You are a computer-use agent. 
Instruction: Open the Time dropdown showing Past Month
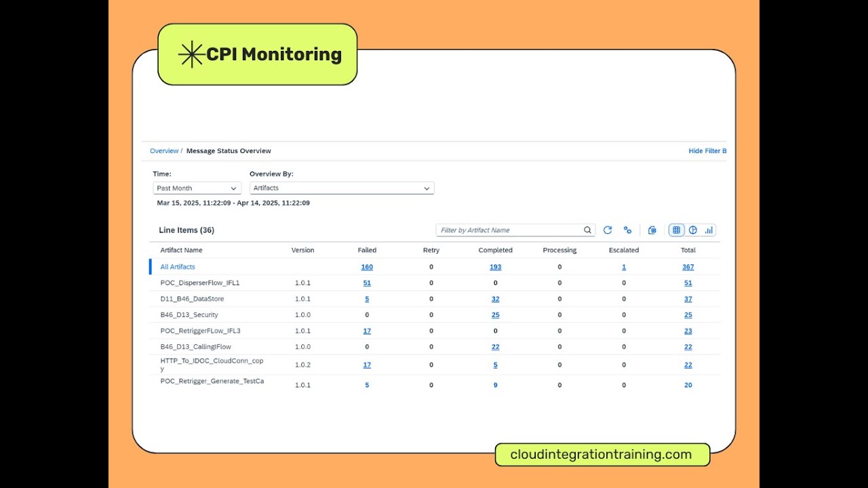pyautogui.click(x=197, y=188)
